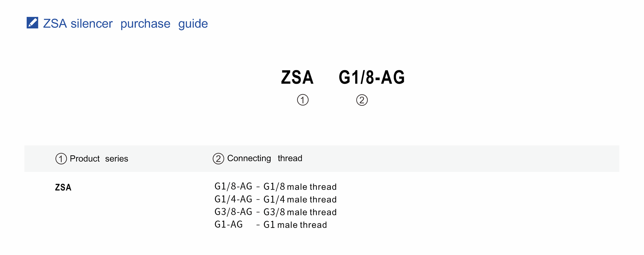Click the G1/4 male thread description
This screenshot has height=255, width=644.
click(x=300, y=199)
